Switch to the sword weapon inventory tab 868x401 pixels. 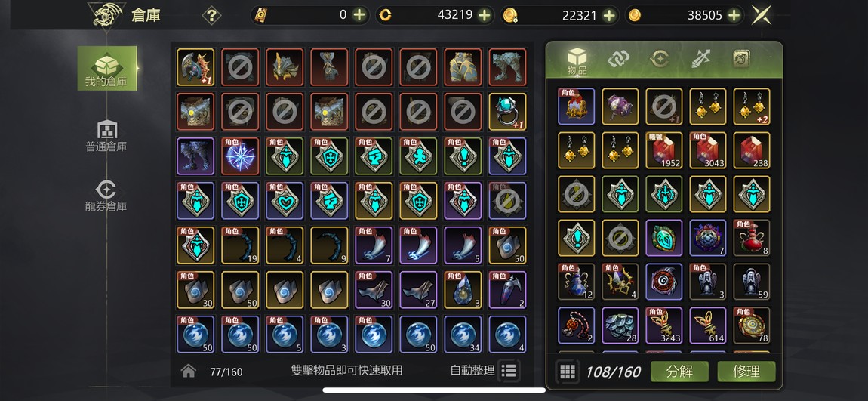(700, 59)
